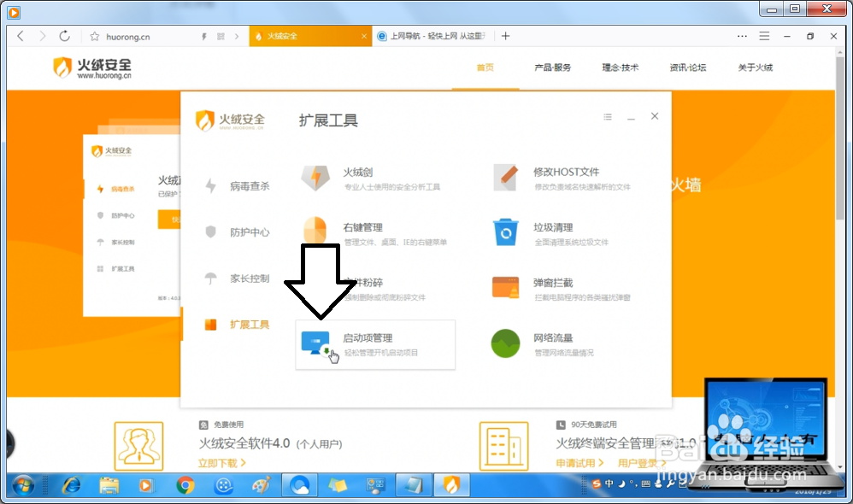
Task: Reload the page with the refresh icon
Action: 64,36
